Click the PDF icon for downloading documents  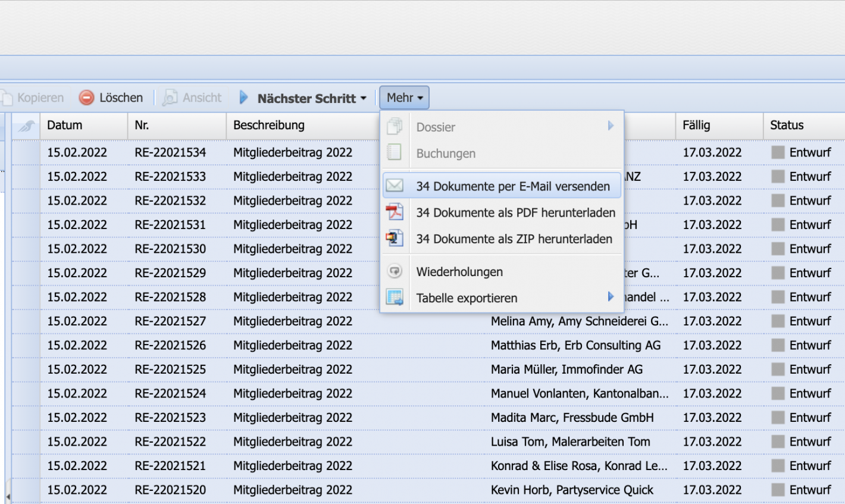[394, 212]
